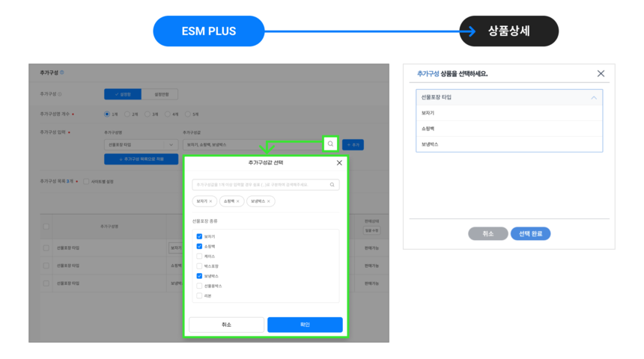Choose 보자기 option in right panel list
Image resolution: width=644 pixels, height=359 pixels.
coord(509,113)
